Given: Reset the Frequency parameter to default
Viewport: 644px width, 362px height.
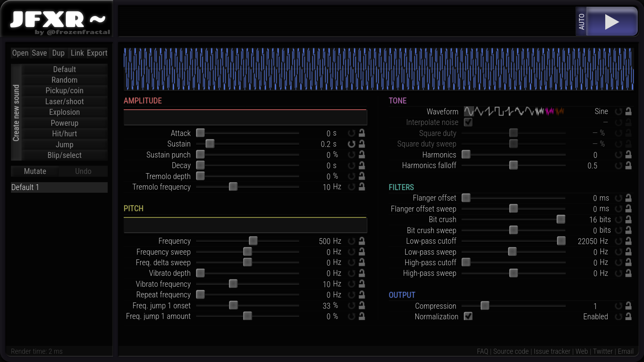Looking at the screenshot, I should click(352, 241).
